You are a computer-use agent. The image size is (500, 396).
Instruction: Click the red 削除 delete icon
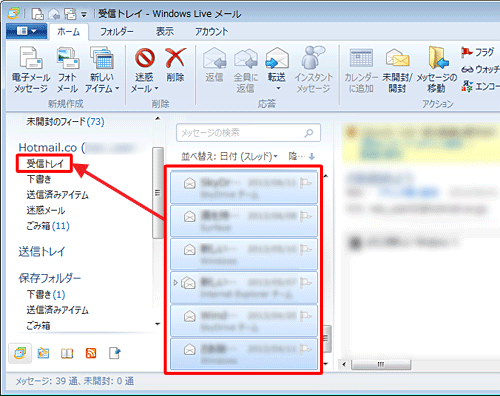click(175, 57)
